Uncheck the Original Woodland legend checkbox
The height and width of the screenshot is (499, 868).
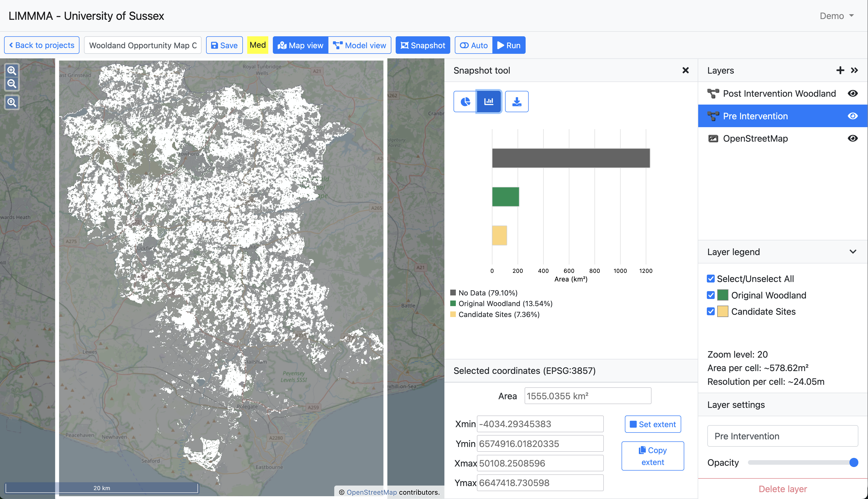coord(711,295)
